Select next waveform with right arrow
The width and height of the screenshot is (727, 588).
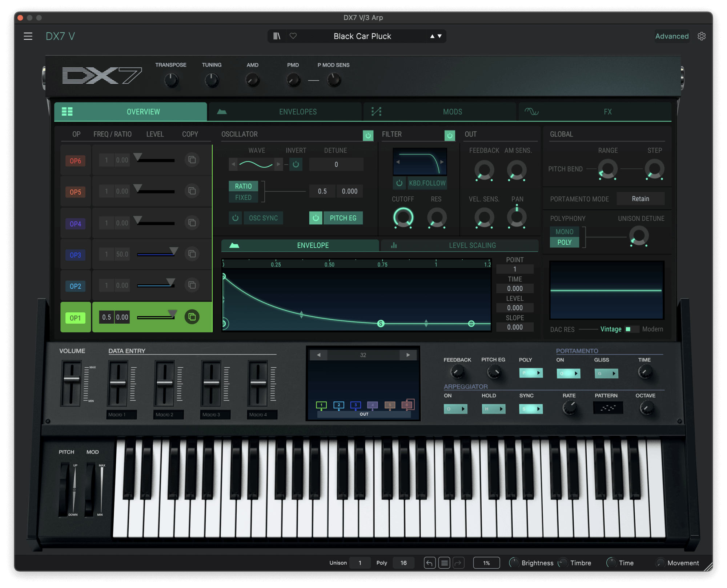coord(278,164)
